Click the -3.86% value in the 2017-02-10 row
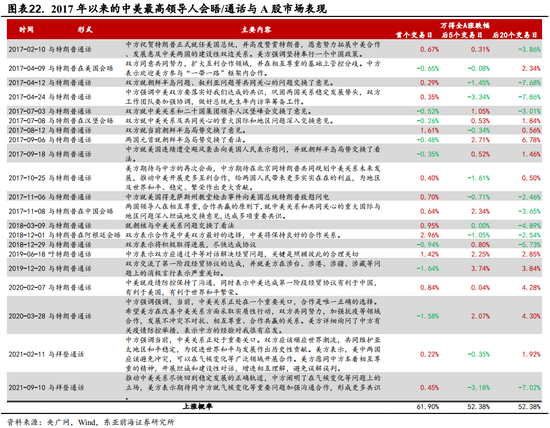550x428 pixels. [529, 49]
